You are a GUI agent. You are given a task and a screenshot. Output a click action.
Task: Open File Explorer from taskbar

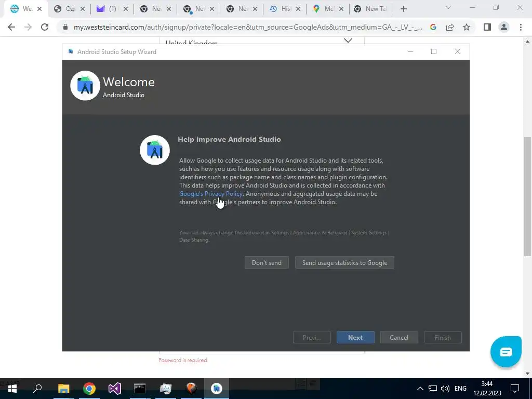63,389
